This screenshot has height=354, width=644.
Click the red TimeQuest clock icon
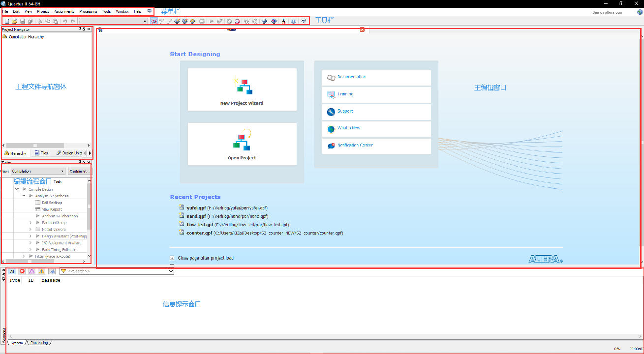point(237,21)
